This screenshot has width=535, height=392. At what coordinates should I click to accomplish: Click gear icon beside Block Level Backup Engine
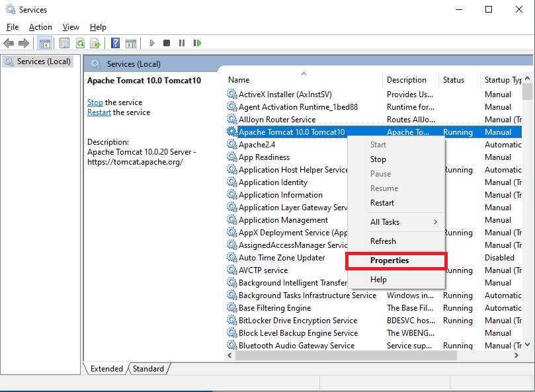pos(232,333)
